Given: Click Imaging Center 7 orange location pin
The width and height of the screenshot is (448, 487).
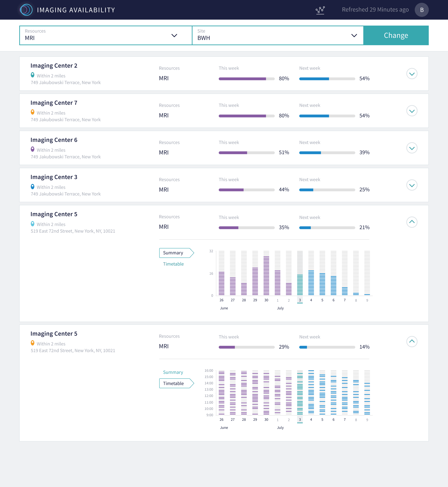Looking at the screenshot, I should click(x=33, y=112).
